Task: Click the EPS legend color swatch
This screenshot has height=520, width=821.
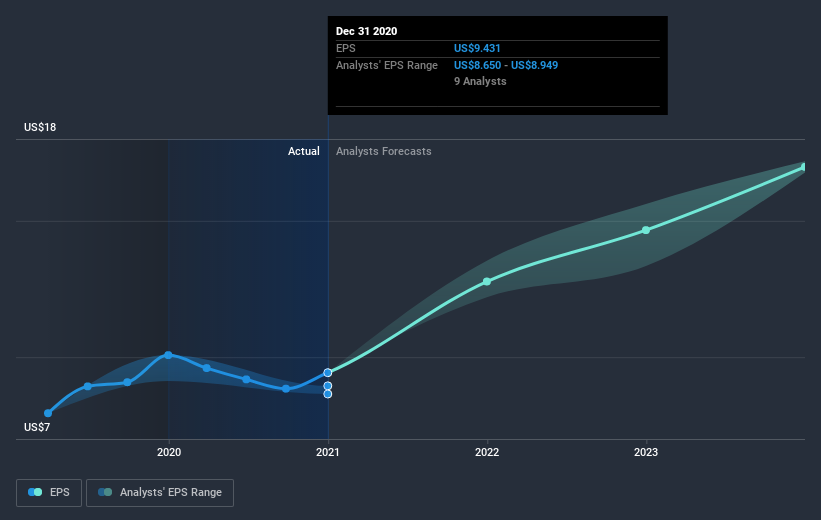Action: click(x=35, y=492)
